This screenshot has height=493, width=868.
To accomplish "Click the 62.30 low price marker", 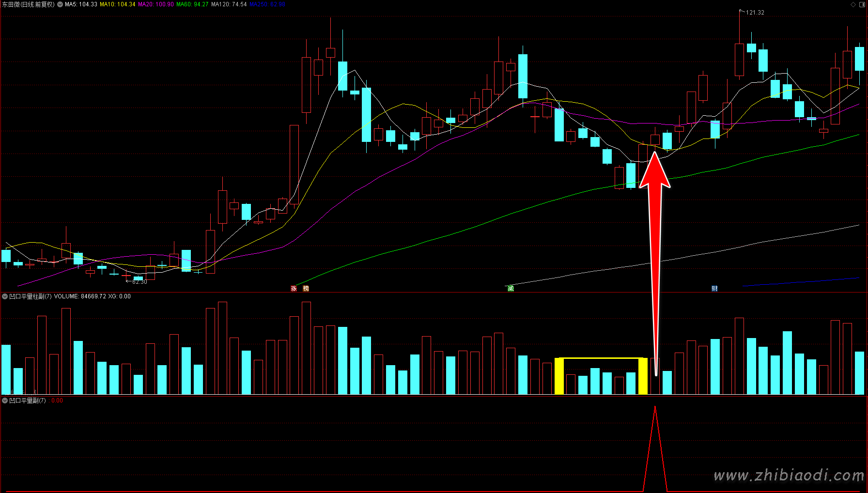I will pos(139,282).
